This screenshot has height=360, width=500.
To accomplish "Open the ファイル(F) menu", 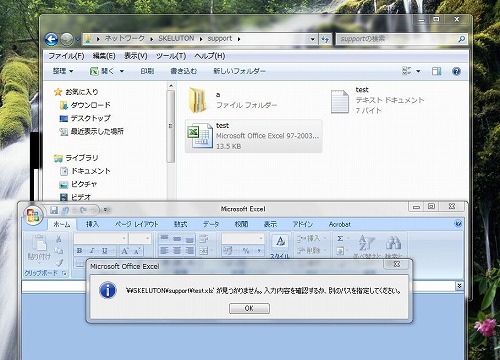I will click(x=66, y=56).
